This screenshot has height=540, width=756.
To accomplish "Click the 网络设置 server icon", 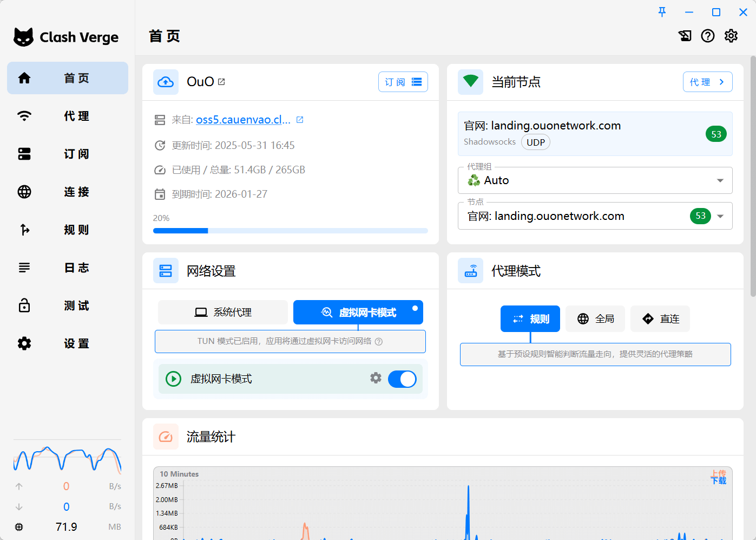I will pos(166,270).
